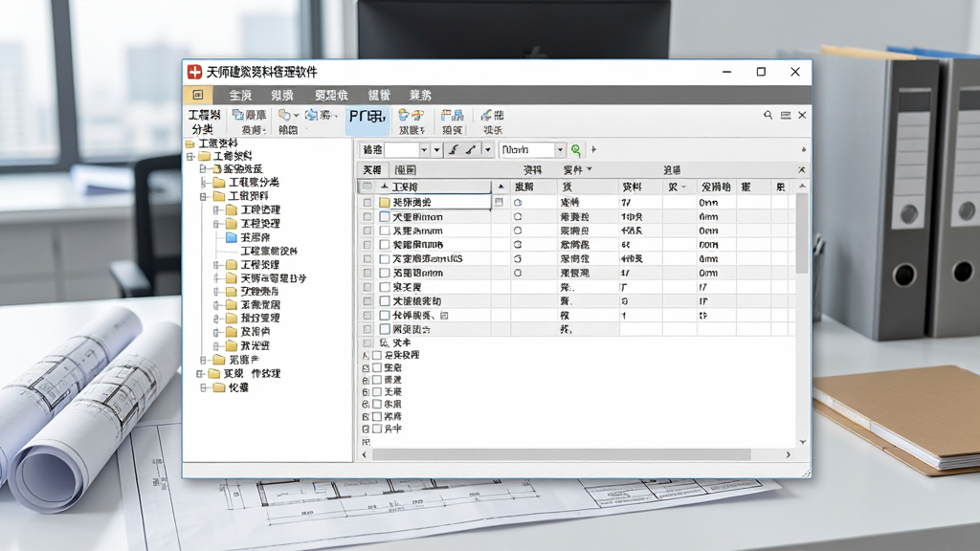Click the orange home button in the menu bar
The width and height of the screenshot is (980, 551).
[x=198, y=95]
